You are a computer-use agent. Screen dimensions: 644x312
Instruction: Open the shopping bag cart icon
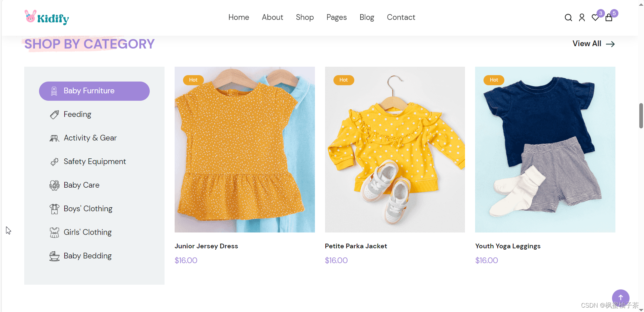pyautogui.click(x=609, y=18)
